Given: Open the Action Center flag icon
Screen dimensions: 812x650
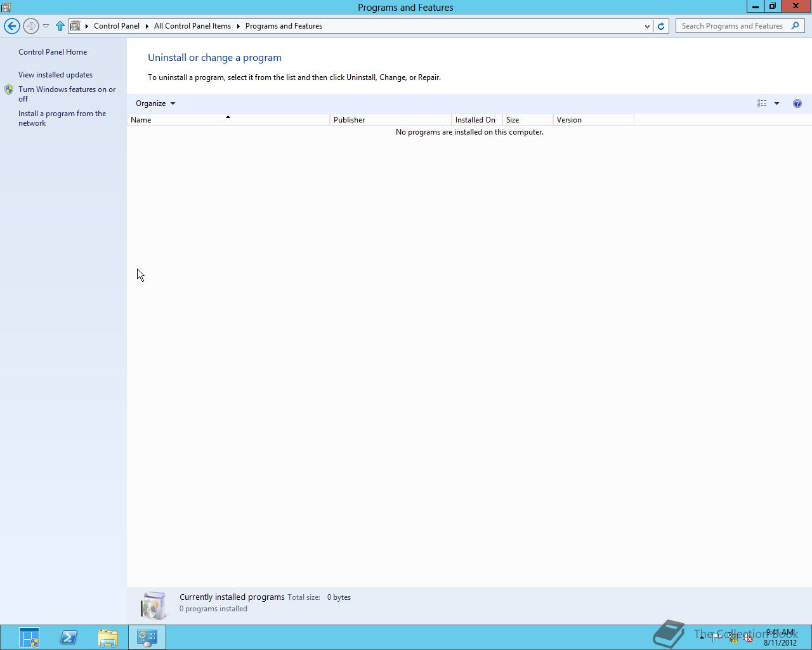Looking at the screenshot, I should coord(717,638).
